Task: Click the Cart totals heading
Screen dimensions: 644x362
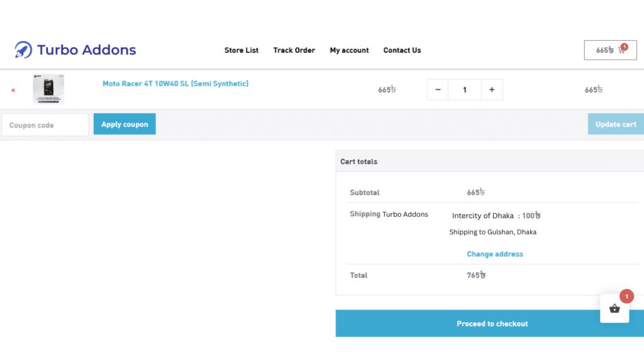Action: point(358,162)
